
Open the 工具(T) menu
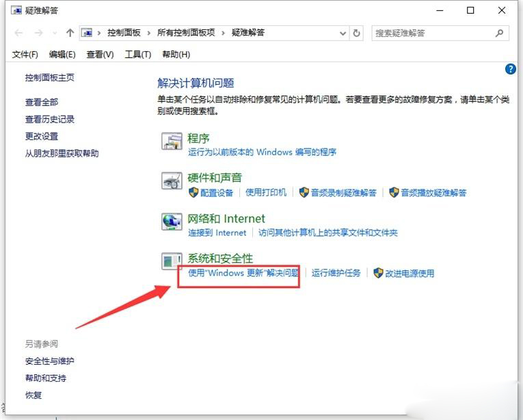coord(137,55)
